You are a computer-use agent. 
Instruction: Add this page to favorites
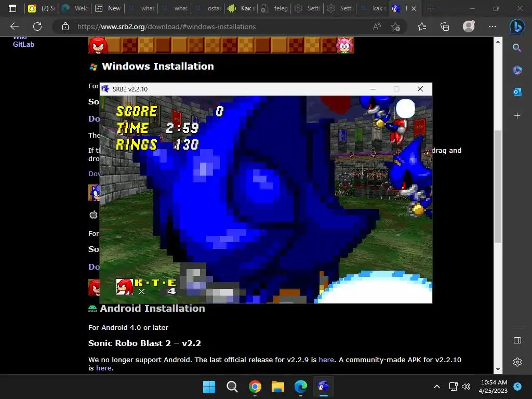pos(395,26)
